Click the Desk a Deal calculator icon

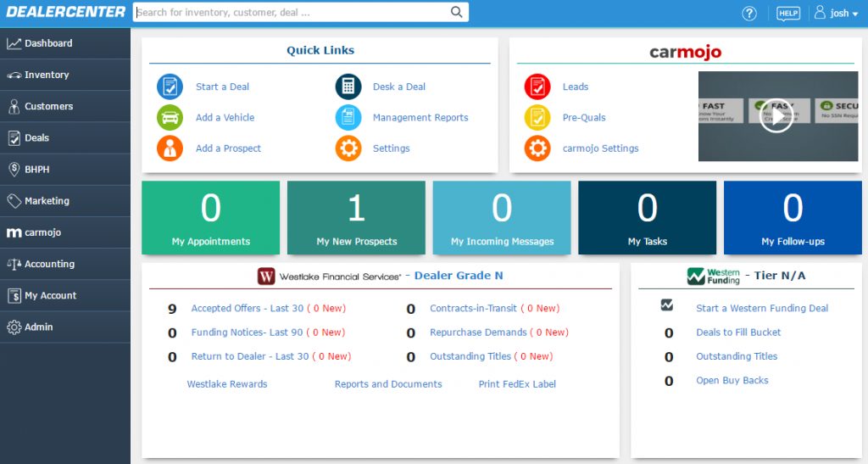tap(348, 87)
